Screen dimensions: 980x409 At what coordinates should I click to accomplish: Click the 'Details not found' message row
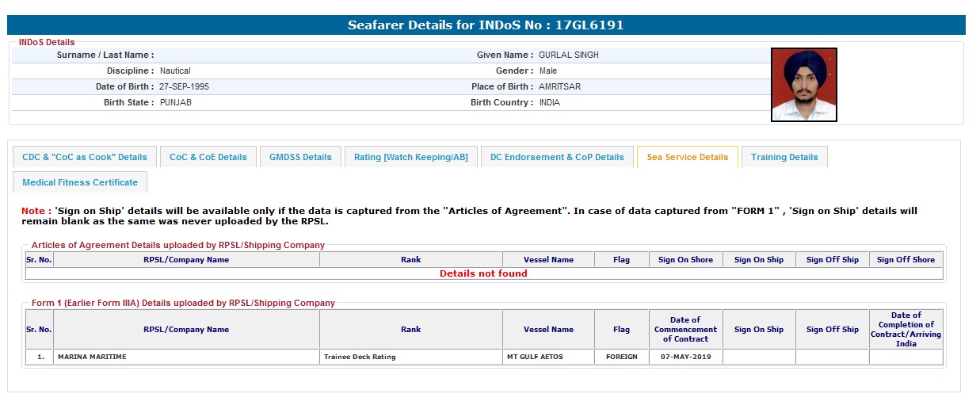click(483, 273)
